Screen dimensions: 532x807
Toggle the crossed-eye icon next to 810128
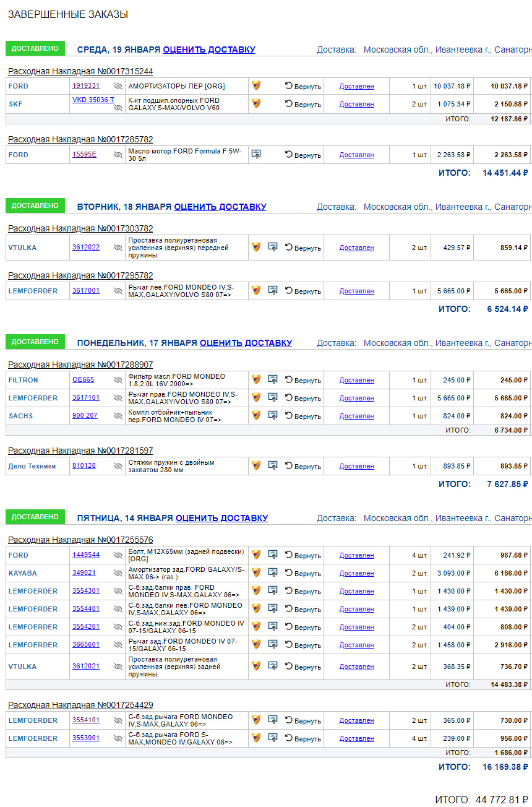pos(118,466)
